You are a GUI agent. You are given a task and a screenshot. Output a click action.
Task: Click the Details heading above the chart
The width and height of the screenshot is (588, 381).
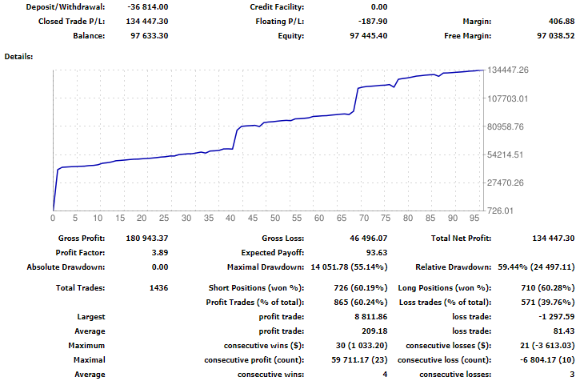coord(18,57)
